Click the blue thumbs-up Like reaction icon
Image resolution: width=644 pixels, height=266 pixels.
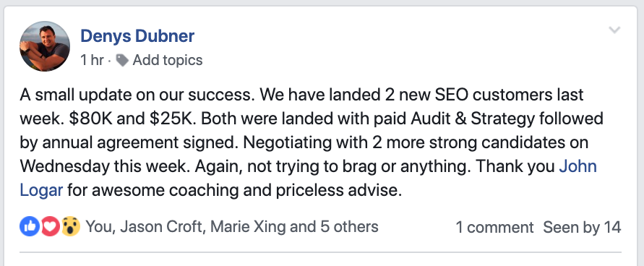[x=30, y=226]
